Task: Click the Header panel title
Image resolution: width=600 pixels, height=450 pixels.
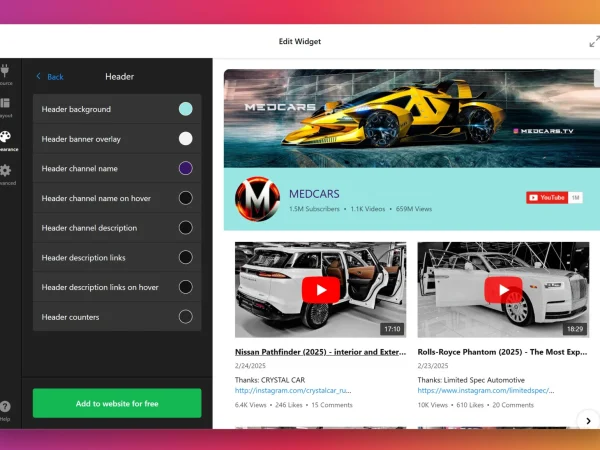Action: (x=119, y=77)
